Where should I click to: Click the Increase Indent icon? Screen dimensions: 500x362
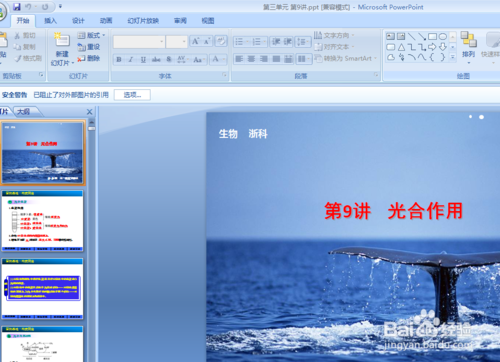click(x=288, y=42)
